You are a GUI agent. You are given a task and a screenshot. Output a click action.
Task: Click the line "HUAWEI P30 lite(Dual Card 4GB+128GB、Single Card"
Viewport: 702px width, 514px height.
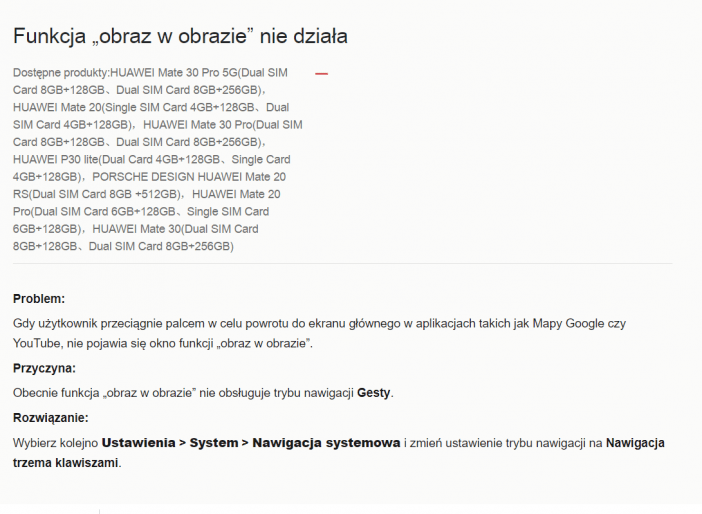click(x=151, y=159)
